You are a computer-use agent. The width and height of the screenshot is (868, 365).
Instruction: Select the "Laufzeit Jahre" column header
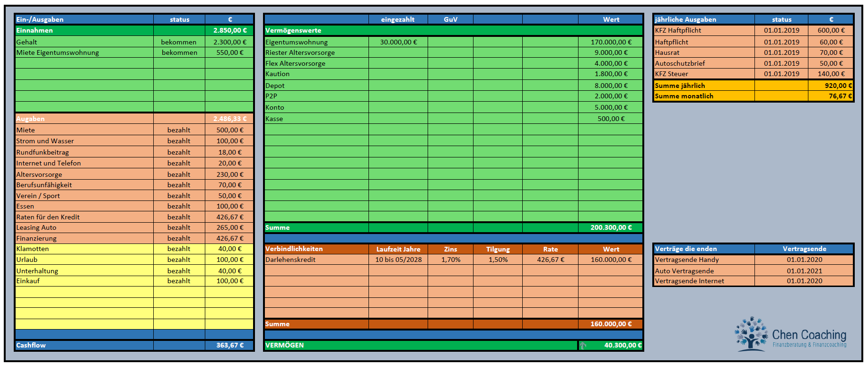(398, 249)
